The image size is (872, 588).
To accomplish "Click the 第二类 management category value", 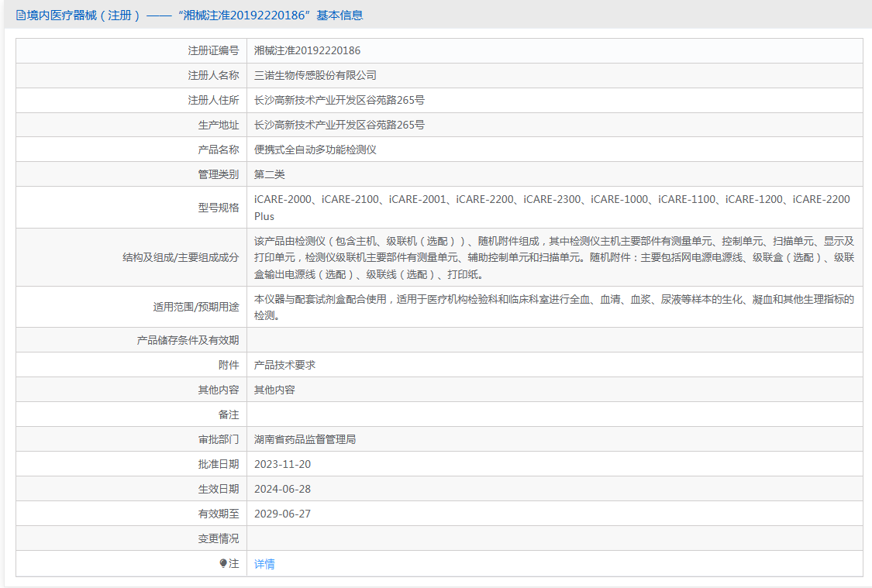I will click(x=269, y=174).
